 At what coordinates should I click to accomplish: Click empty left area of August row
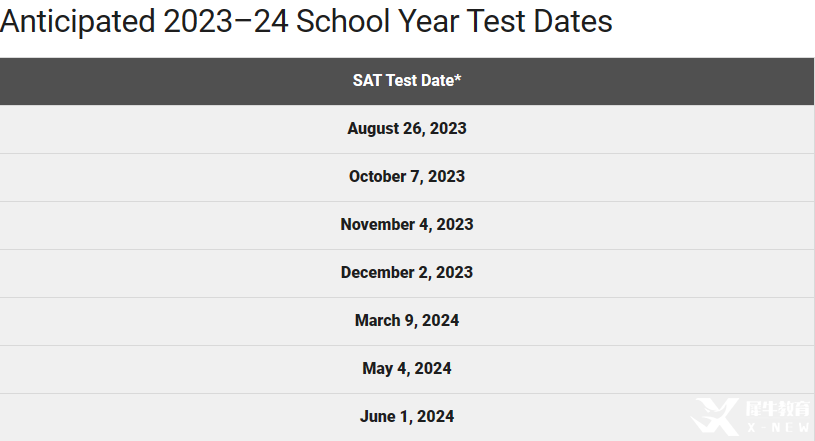click(x=156, y=128)
